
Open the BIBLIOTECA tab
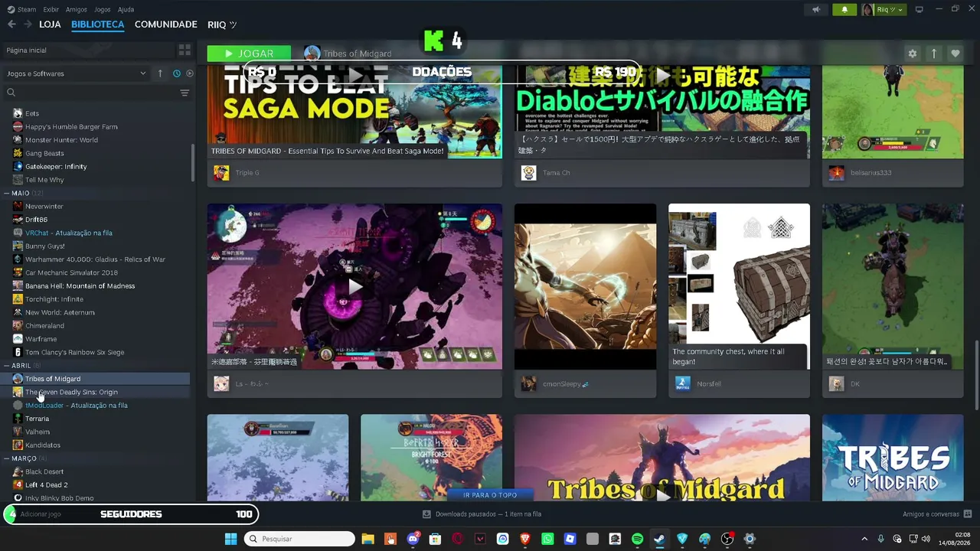point(97,24)
